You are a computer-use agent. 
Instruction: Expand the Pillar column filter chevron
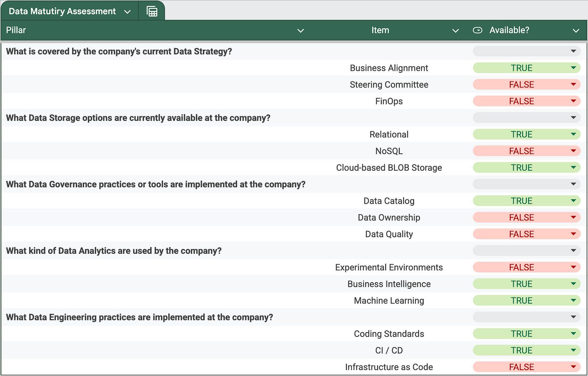pyautogui.click(x=300, y=31)
